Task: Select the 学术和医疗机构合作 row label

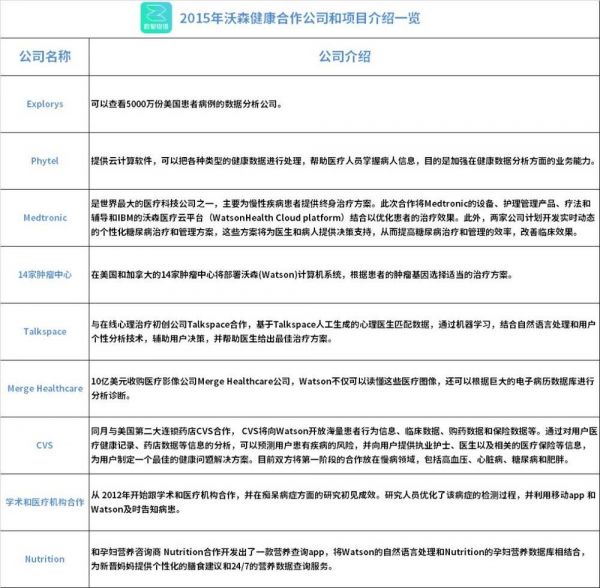Action: (x=44, y=501)
